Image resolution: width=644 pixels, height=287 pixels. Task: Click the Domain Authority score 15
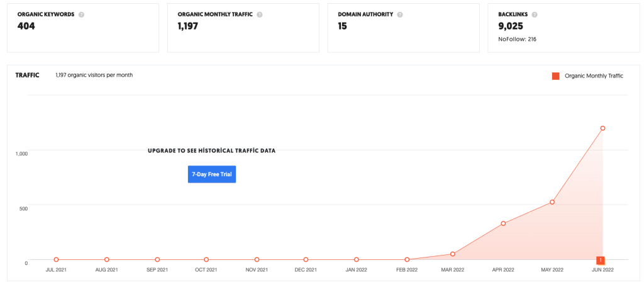click(x=342, y=26)
